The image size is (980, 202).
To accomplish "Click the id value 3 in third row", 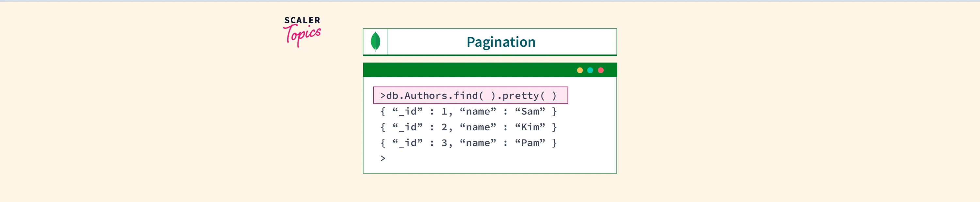I will click(x=444, y=143).
